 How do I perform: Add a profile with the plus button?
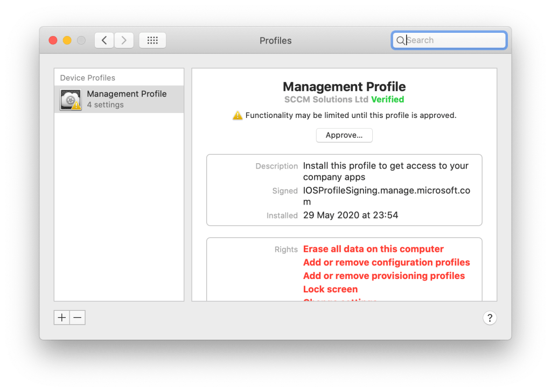[x=62, y=318]
